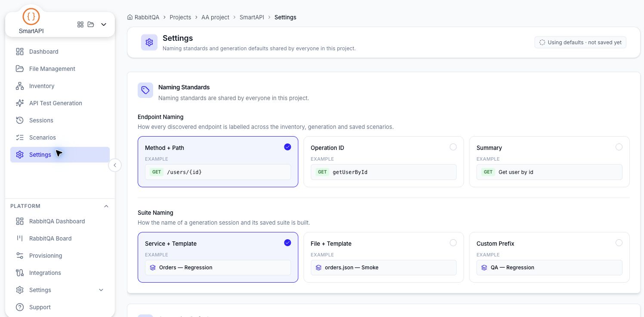
Task: Select Summary endpoint naming option
Action: click(549, 162)
